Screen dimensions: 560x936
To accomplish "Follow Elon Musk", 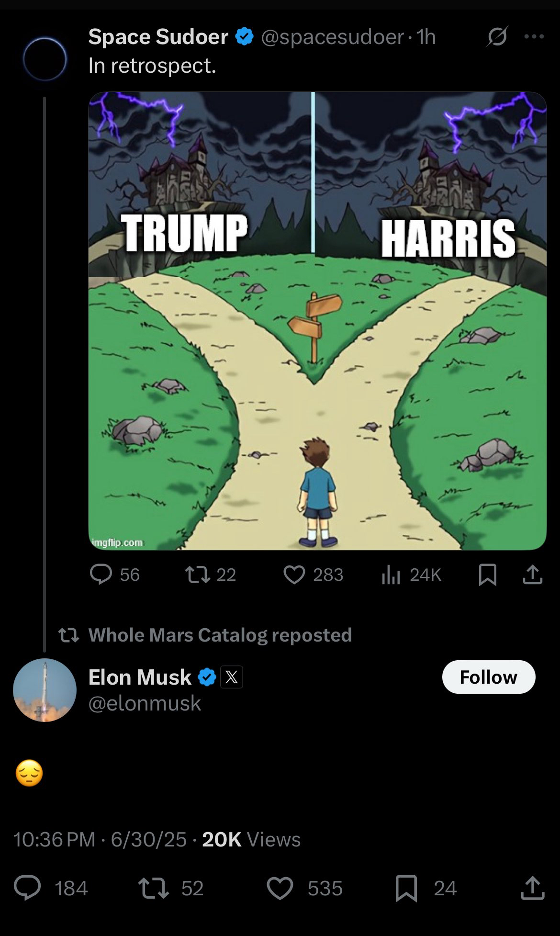I will coord(488,677).
